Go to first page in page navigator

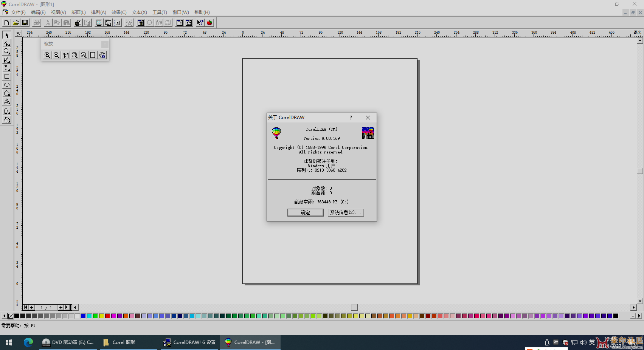point(26,307)
